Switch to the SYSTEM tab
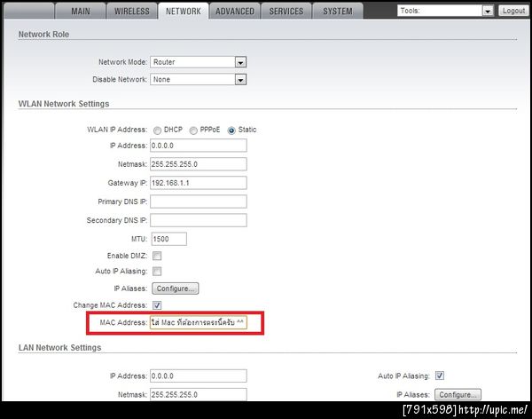The image size is (532, 419). 338,12
